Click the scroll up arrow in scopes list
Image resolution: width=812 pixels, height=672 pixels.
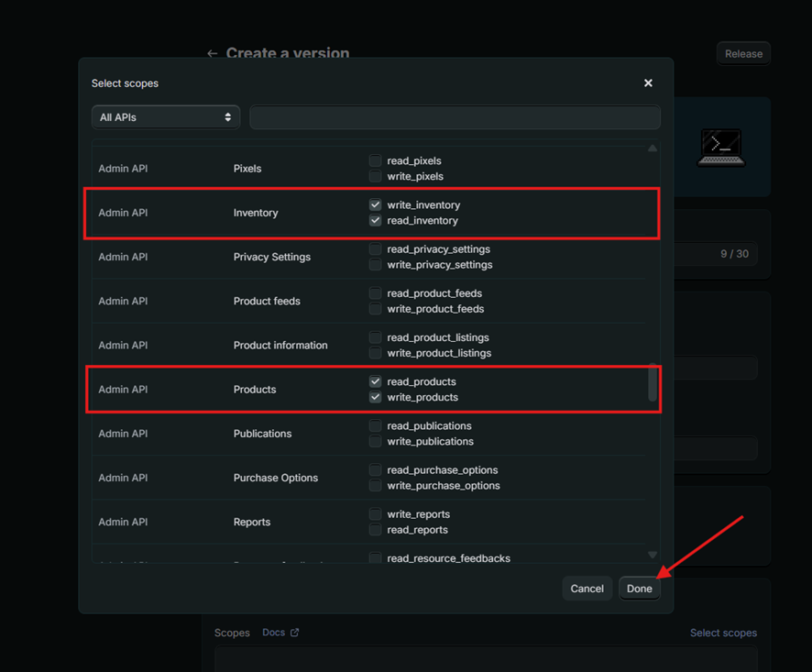point(653,149)
